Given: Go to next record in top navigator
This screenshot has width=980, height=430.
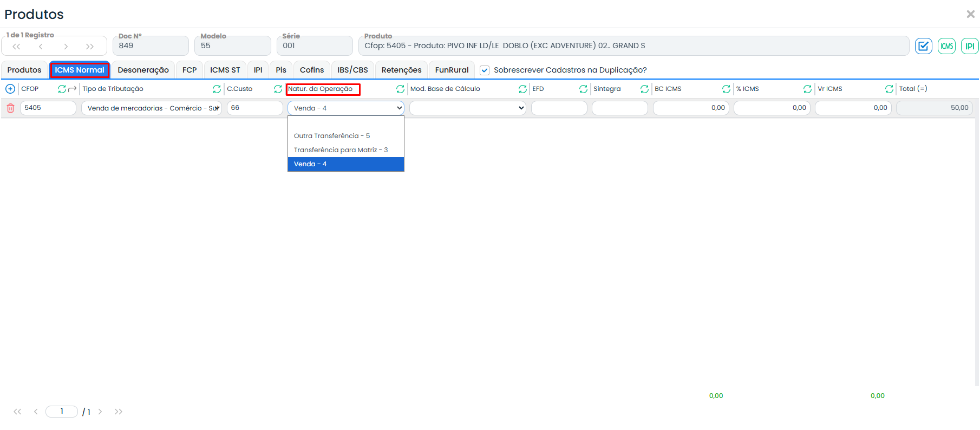Looking at the screenshot, I should tap(66, 47).
